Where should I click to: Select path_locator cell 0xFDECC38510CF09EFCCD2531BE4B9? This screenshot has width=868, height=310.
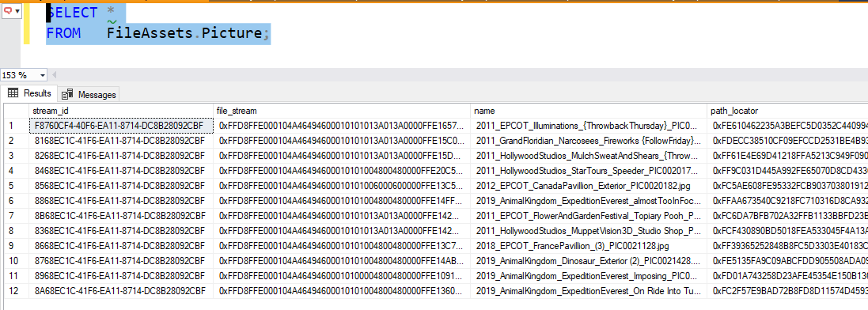787,141
